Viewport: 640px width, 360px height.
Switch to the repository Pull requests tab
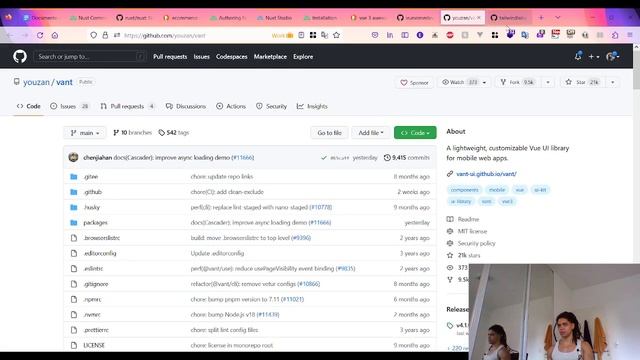click(x=127, y=106)
